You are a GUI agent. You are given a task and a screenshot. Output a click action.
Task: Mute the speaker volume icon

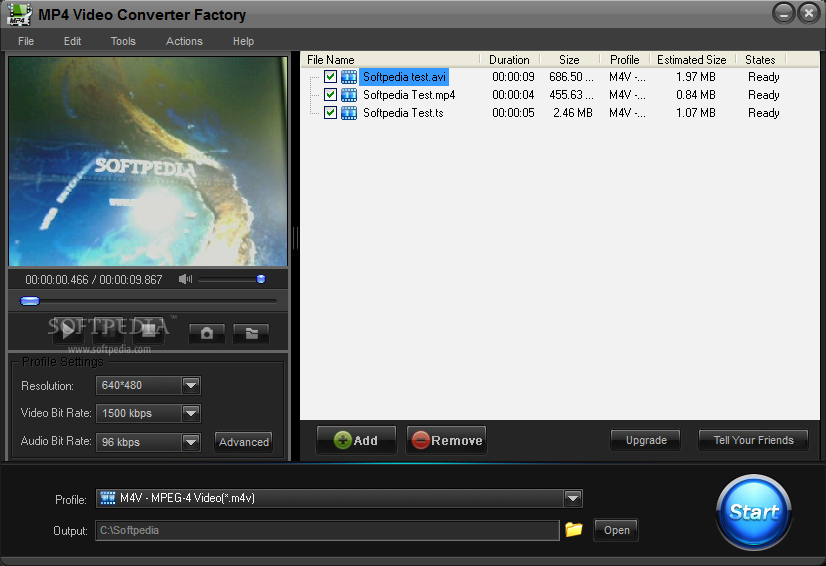point(185,279)
